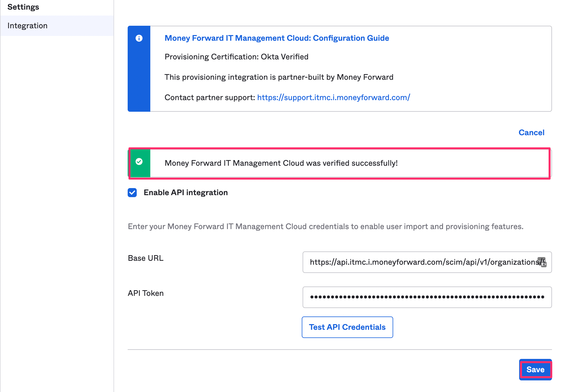Open the Money Forward Configuration Guide link
The width and height of the screenshot is (565, 392).
pyautogui.click(x=277, y=38)
